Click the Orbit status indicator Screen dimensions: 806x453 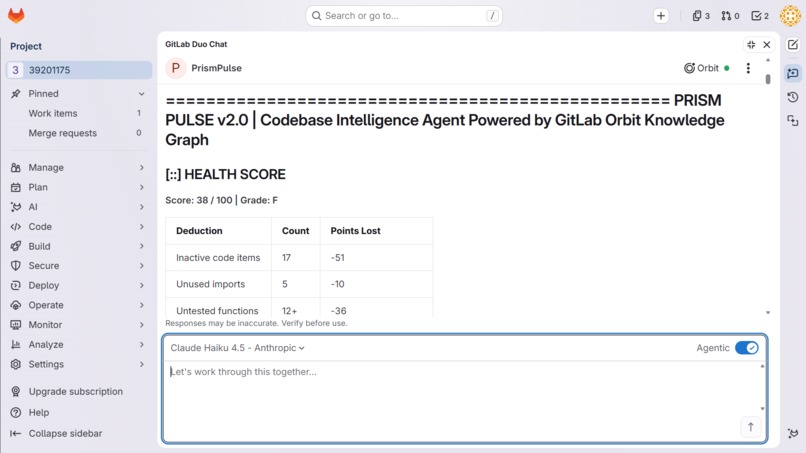pos(706,68)
